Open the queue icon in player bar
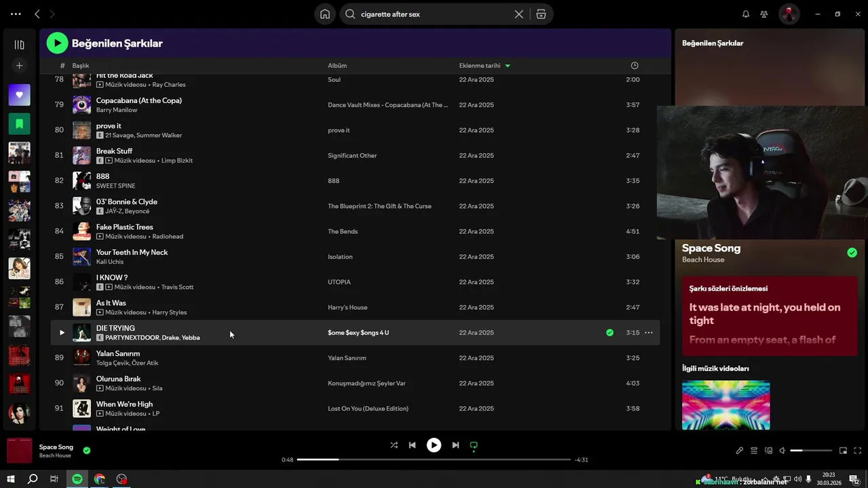The height and width of the screenshot is (488, 868). 754,451
